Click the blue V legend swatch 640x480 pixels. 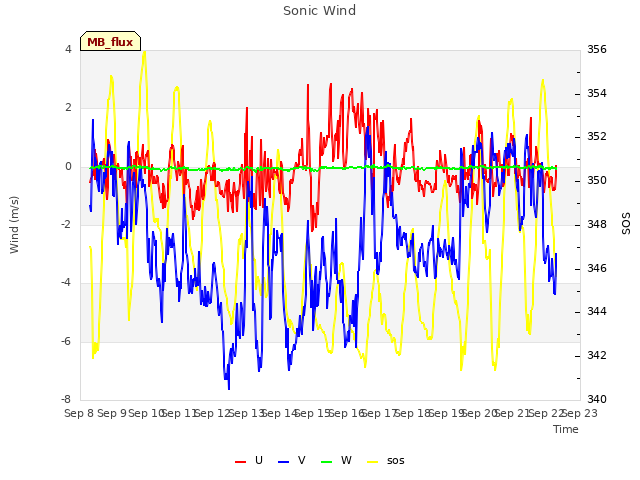[x=283, y=462]
